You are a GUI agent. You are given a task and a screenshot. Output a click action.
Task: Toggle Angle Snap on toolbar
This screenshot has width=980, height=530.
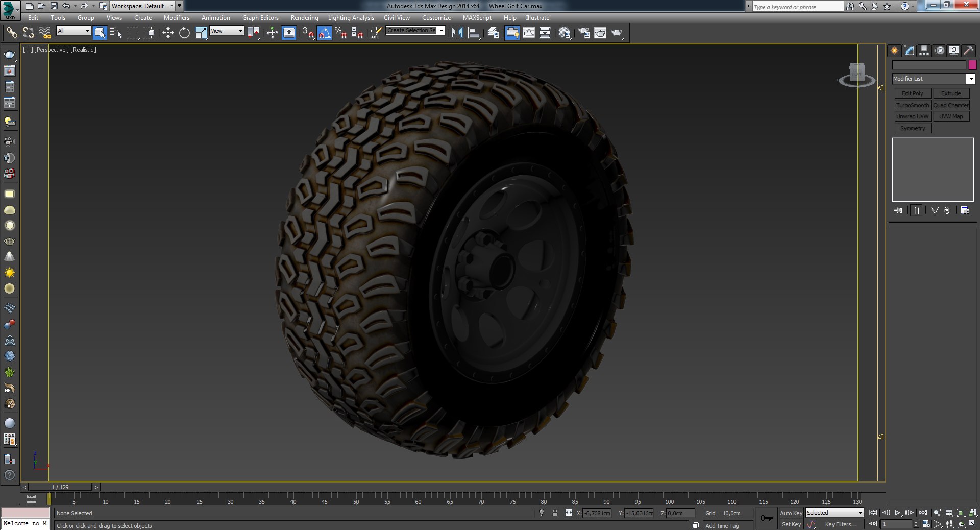[325, 33]
